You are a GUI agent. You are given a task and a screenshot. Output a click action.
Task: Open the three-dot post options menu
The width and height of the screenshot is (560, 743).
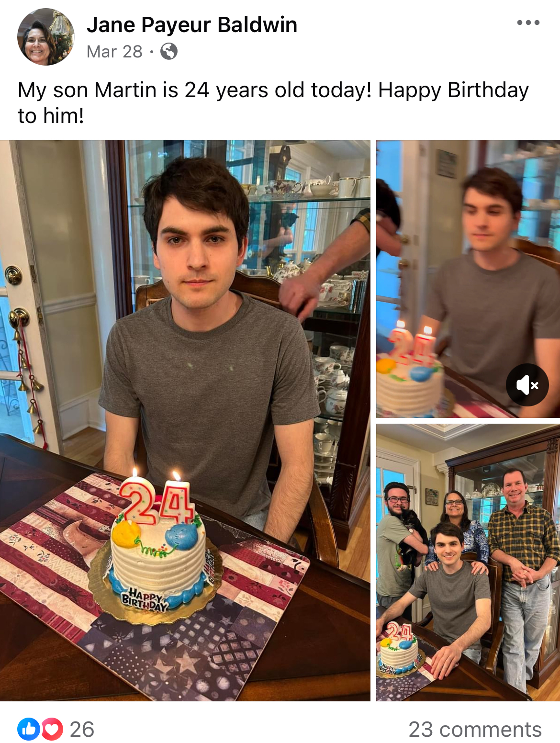pos(528,23)
